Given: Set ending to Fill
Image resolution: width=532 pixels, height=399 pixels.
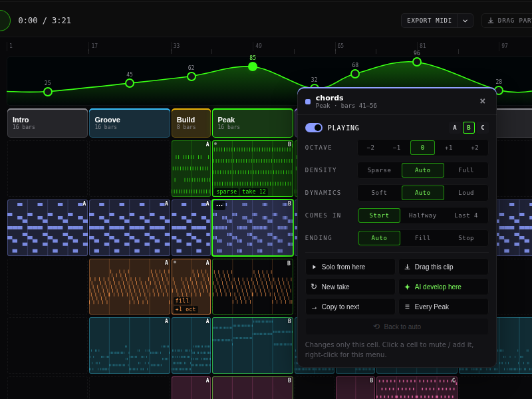Looking at the screenshot, I should click(x=422, y=238).
